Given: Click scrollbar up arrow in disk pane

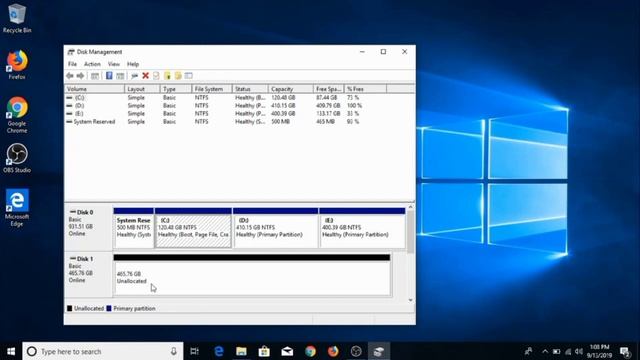Looking at the screenshot, I should click(x=411, y=207).
